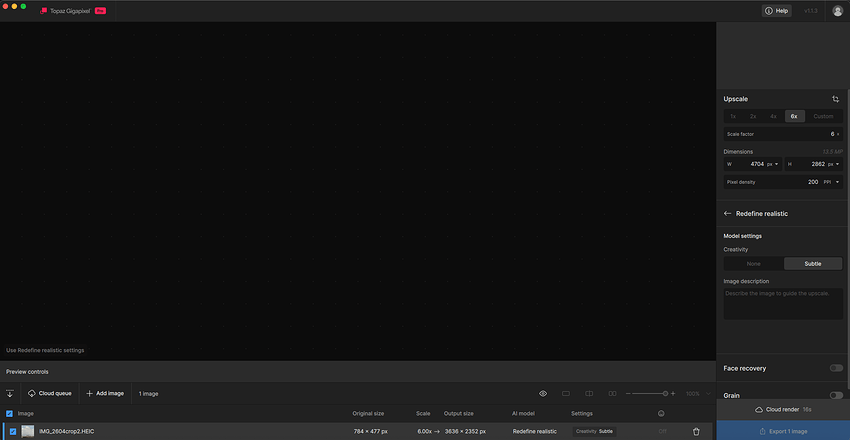
Task: Delete IMG_2604crop2.HEIC with the trash icon
Action: pos(696,431)
